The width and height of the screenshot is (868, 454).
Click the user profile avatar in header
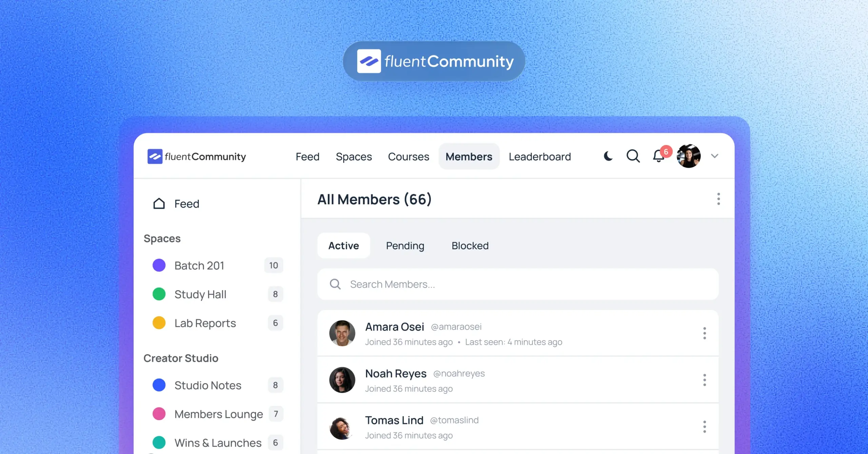pyautogui.click(x=689, y=156)
